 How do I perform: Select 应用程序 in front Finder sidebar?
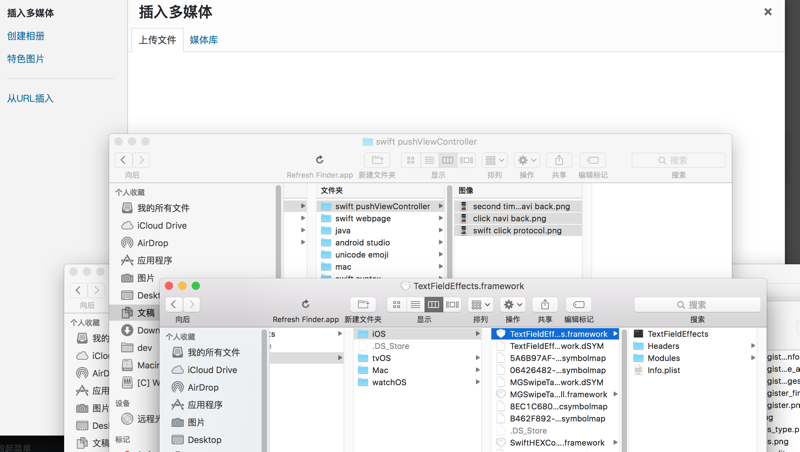click(x=197, y=405)
